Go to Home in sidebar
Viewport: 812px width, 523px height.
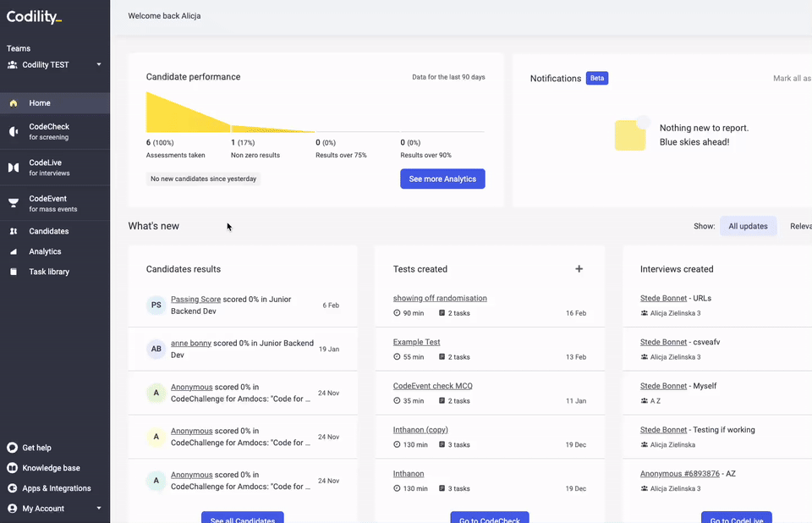pos(55,103)
